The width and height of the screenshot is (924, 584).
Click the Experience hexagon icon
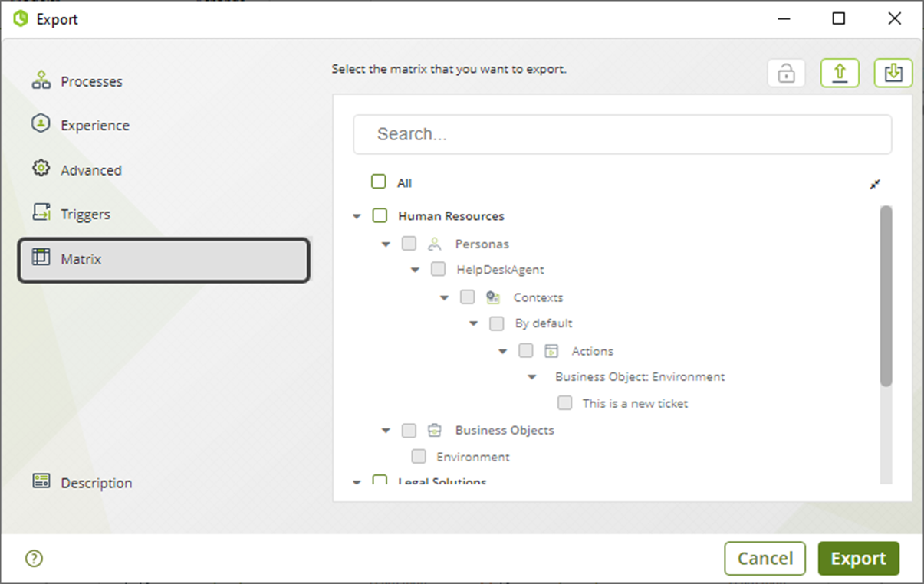point(41,124)
